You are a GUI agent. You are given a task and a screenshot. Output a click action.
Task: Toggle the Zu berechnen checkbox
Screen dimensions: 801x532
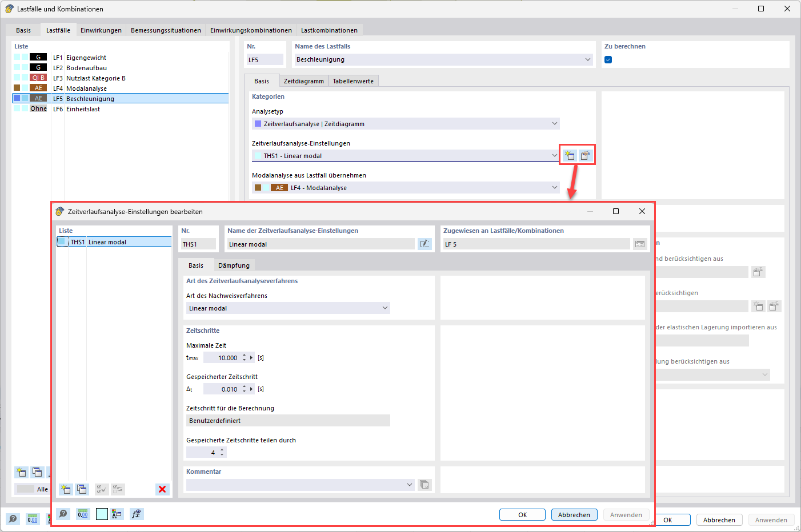click(x=608, y=60)
